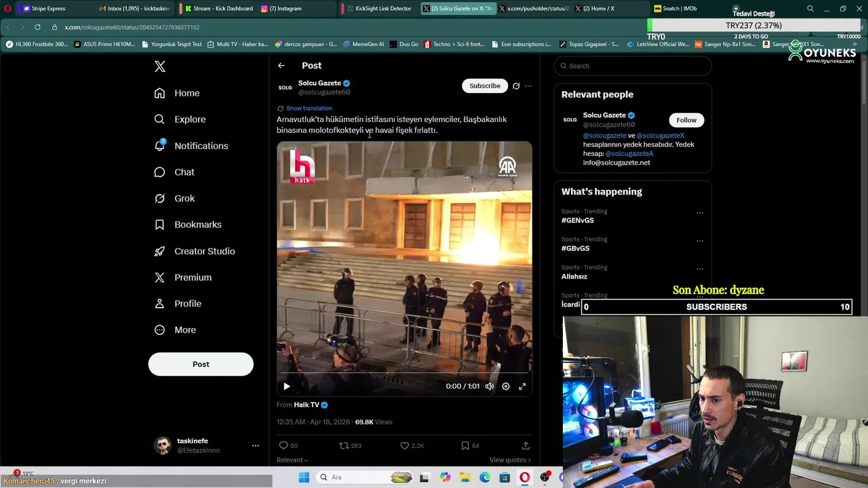Viewport: 868px width, 488px height.
Task: Open Topaz Gigapixel bookmark
Action: [x=589, y=44]
